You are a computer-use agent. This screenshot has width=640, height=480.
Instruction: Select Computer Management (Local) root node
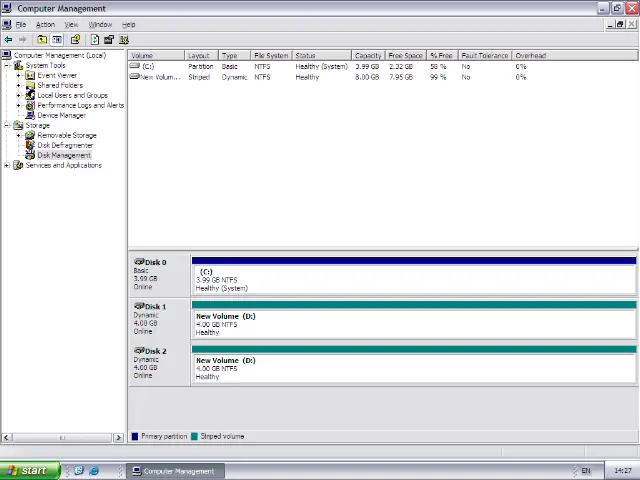pos(60,55)
